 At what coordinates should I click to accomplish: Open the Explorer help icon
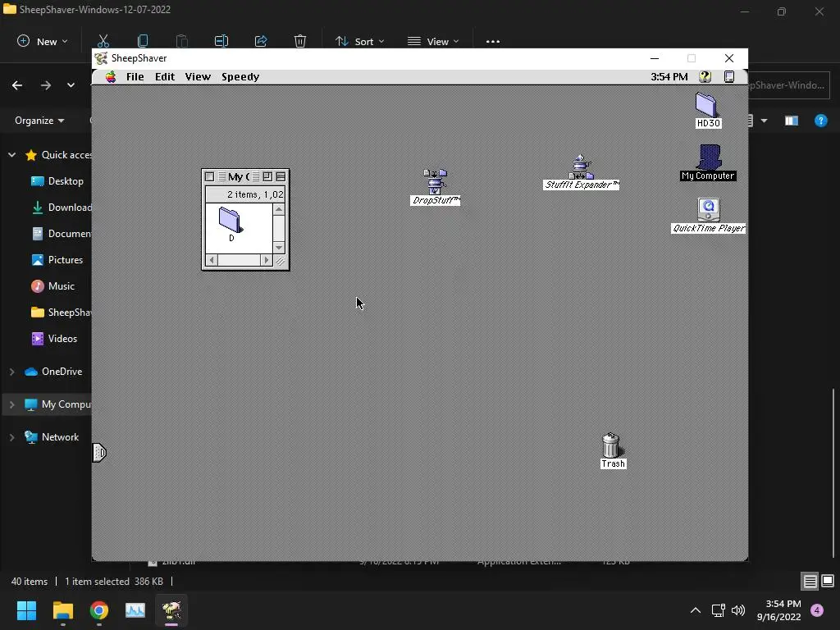coord(820,121)
